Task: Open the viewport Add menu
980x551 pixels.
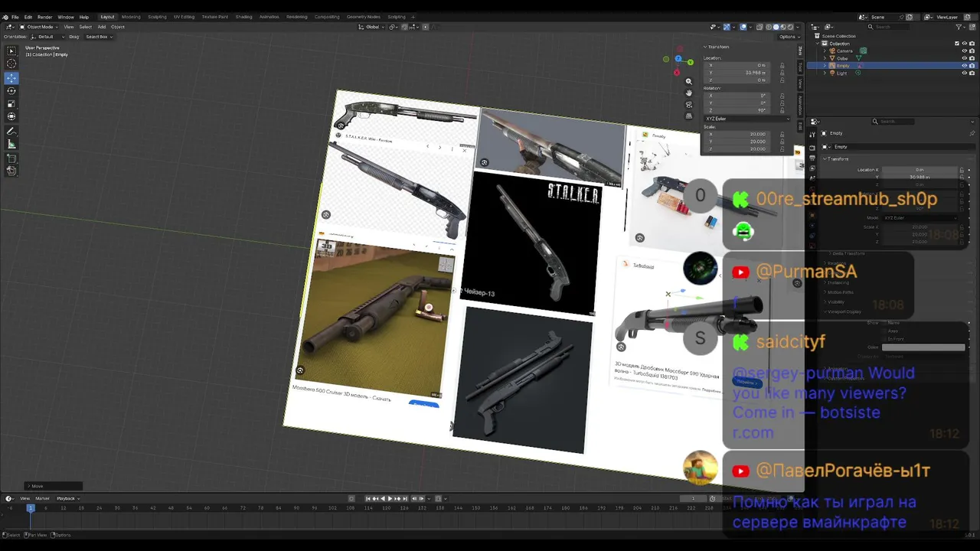Action: tap(101, 27)
